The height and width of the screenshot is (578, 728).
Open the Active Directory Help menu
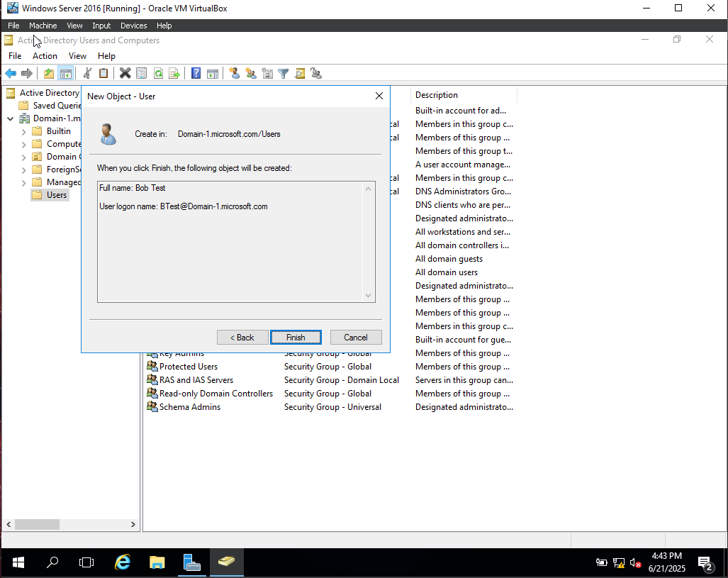(x=106, y=56)
